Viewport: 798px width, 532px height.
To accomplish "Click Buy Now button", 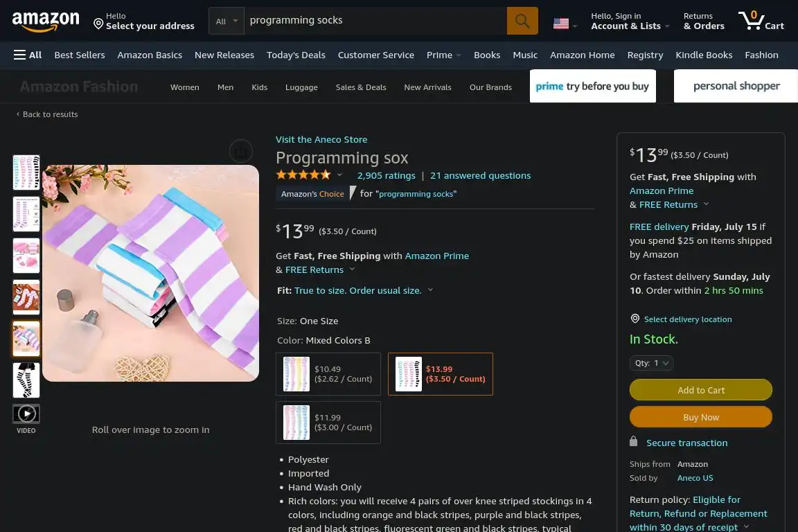I will coord(701,417).
